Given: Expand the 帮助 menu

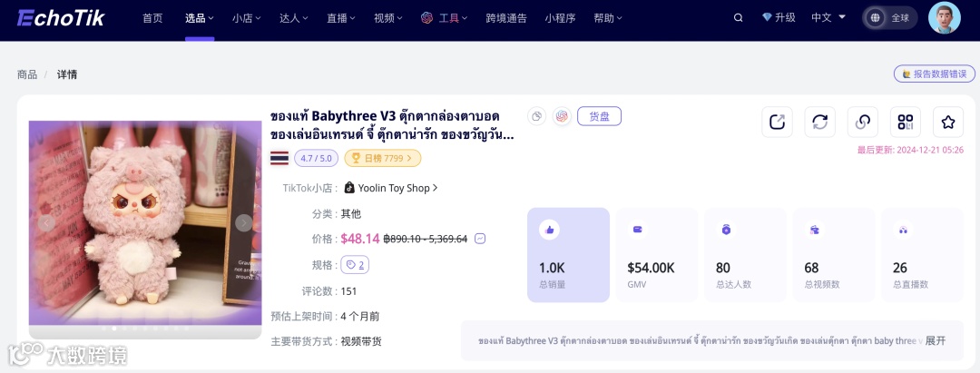Looking at the screenshot, I should coord(608,19).
